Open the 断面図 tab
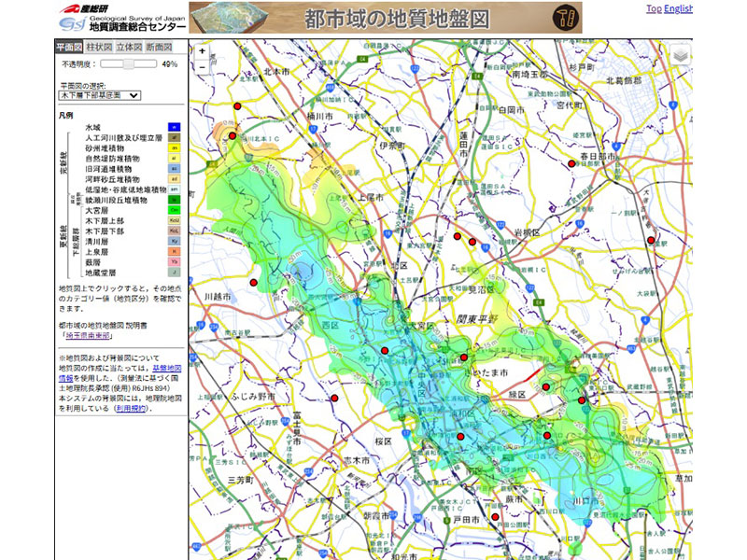Screen dimensions: 747x560 (160, 47)
